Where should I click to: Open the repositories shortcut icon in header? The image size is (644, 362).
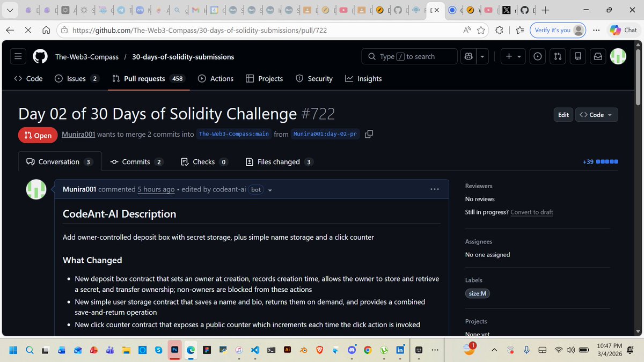tap(577, 56)
